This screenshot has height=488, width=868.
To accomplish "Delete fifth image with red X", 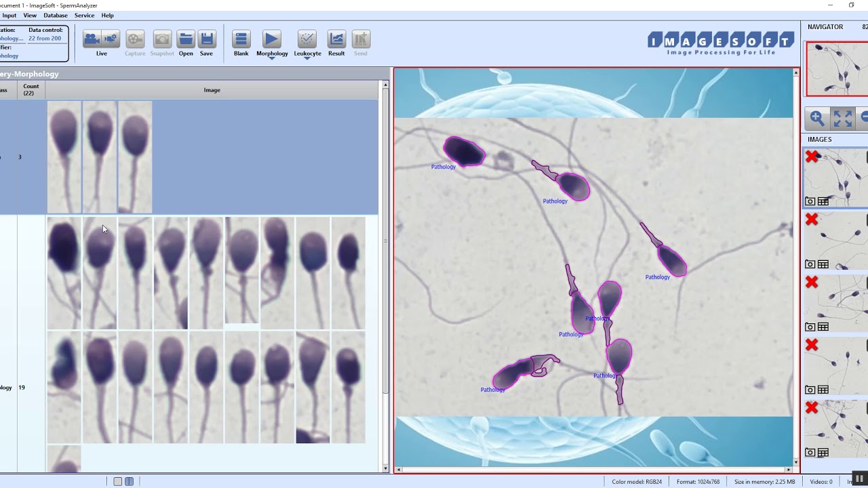I will [812, 408].
